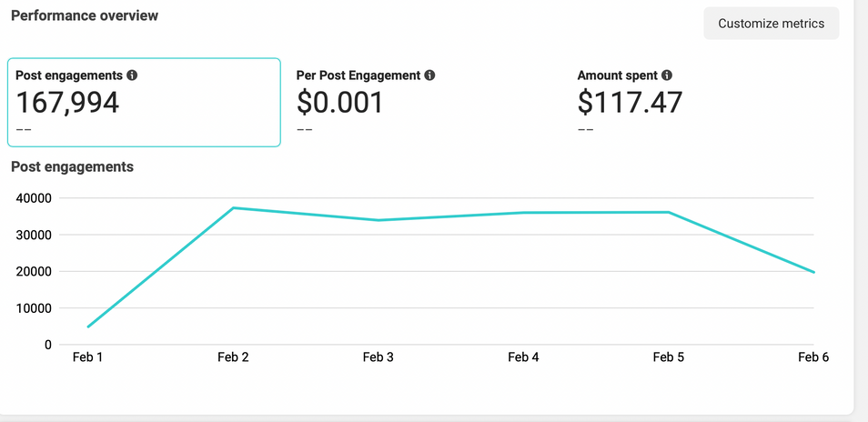Click the Feb 4 axis label

coord(523,357)
